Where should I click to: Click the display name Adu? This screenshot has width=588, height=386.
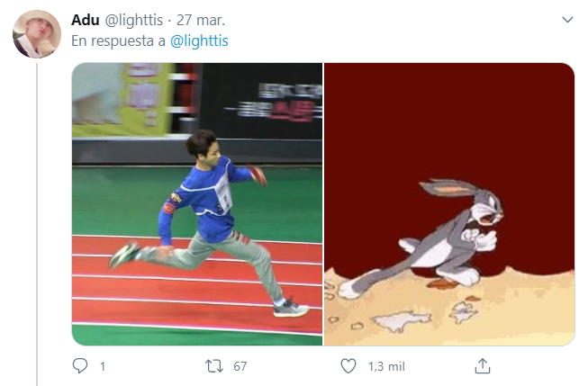pyautogui.click(x=86, y=20)
